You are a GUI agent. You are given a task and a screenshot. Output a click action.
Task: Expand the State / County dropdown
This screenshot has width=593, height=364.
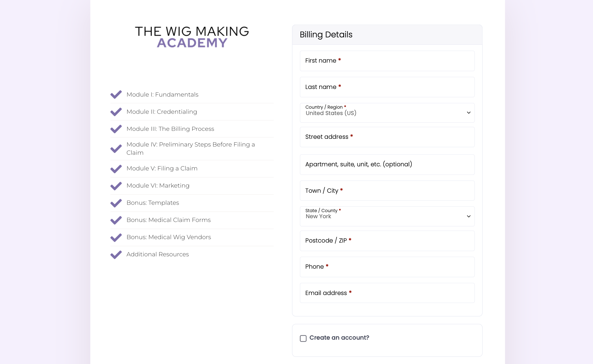pos(387,216)
